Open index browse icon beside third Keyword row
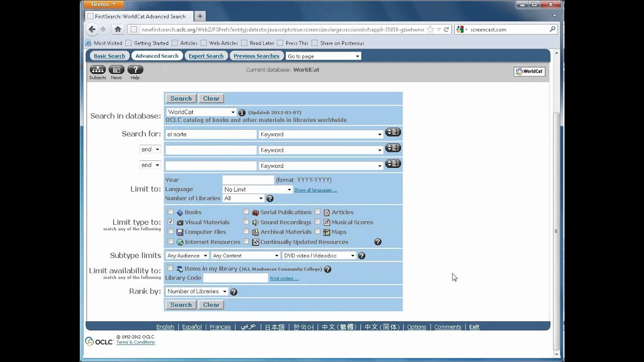Image resolution: width=644 pixels, height=362 pixels. tap(393, 163)
